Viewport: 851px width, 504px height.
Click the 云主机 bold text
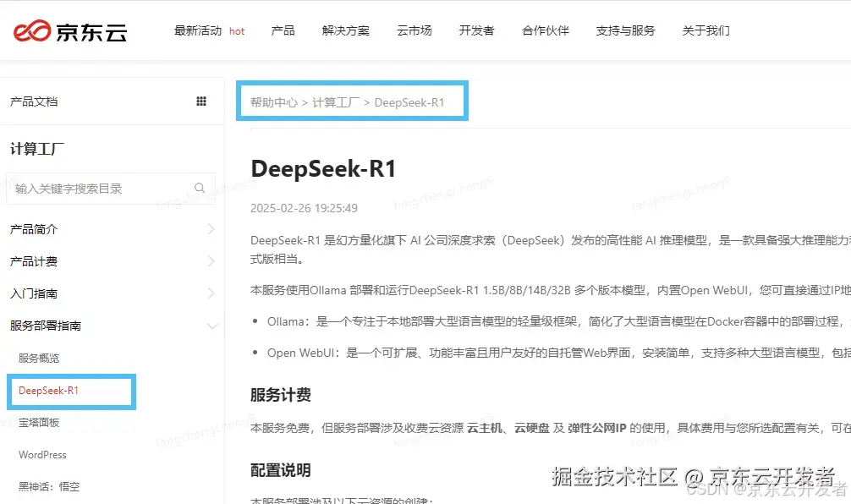tap(485, 428)
